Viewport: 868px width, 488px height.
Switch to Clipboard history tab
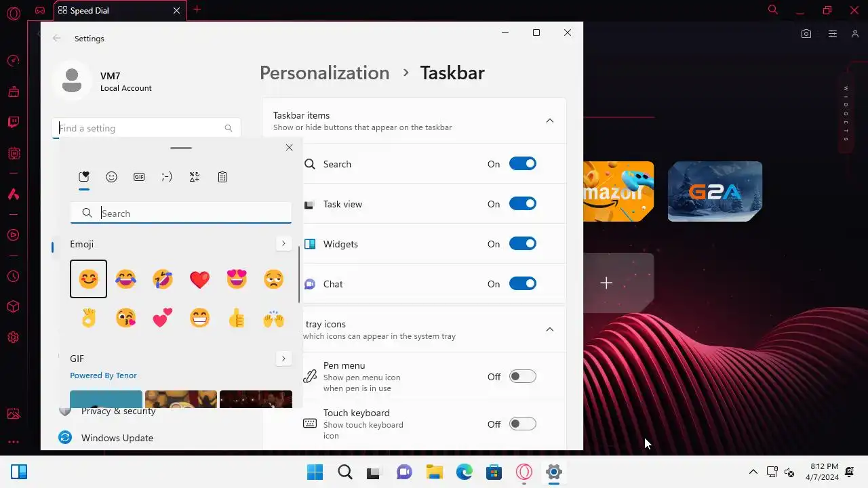point(222,177)
